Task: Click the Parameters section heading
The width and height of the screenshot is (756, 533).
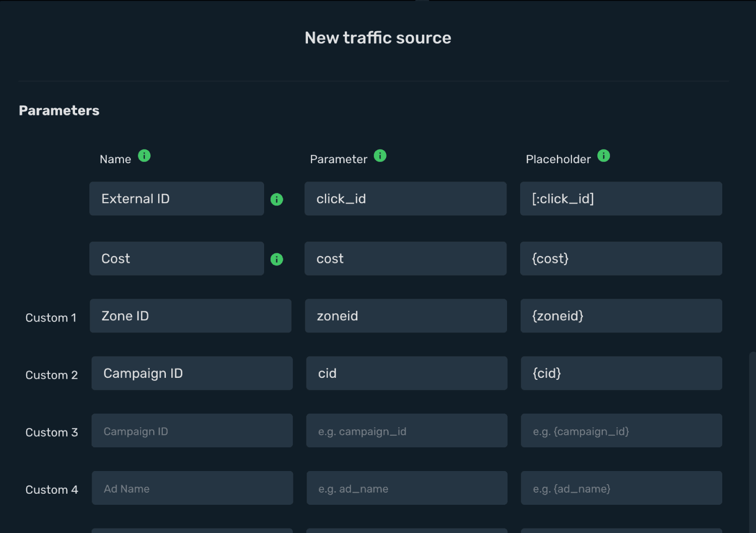Action: pyautogui.click(x=59, y=110)
